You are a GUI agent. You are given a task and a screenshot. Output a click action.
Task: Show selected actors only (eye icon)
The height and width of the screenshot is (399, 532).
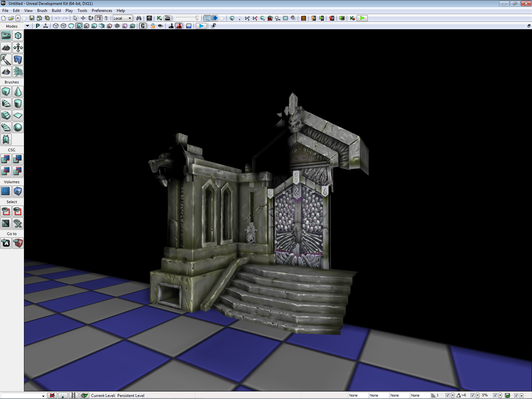click(6, 211)
